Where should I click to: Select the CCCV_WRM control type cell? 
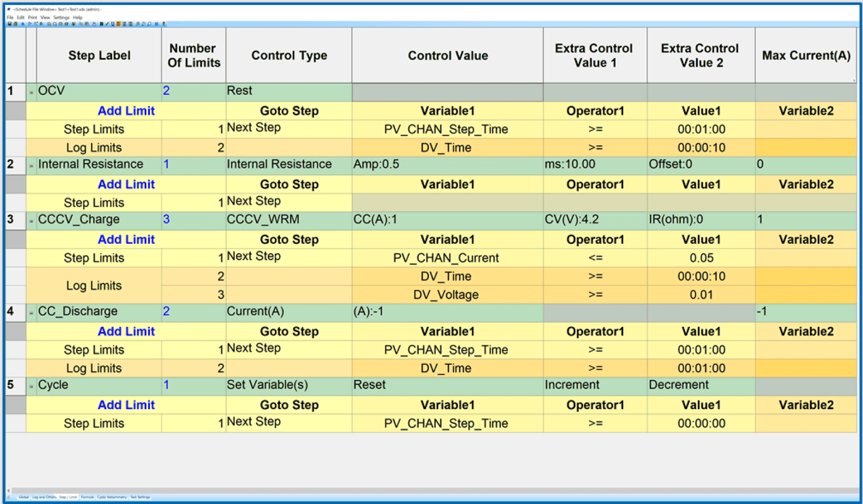(x=289, y=220)
